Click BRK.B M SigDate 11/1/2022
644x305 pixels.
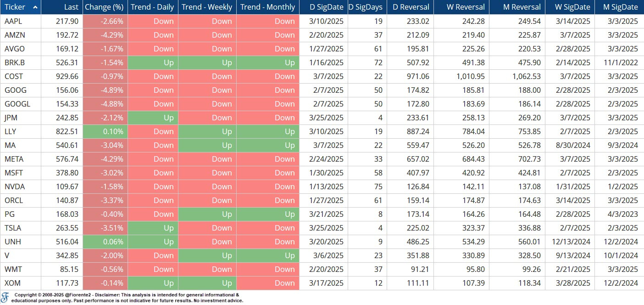(x=619, y=62)
